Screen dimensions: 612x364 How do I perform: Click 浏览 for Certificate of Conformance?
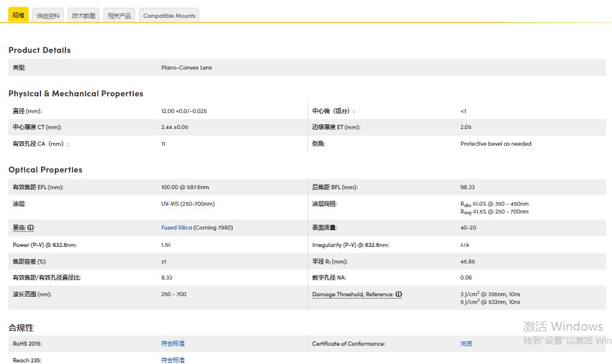(x=466, y=344)
